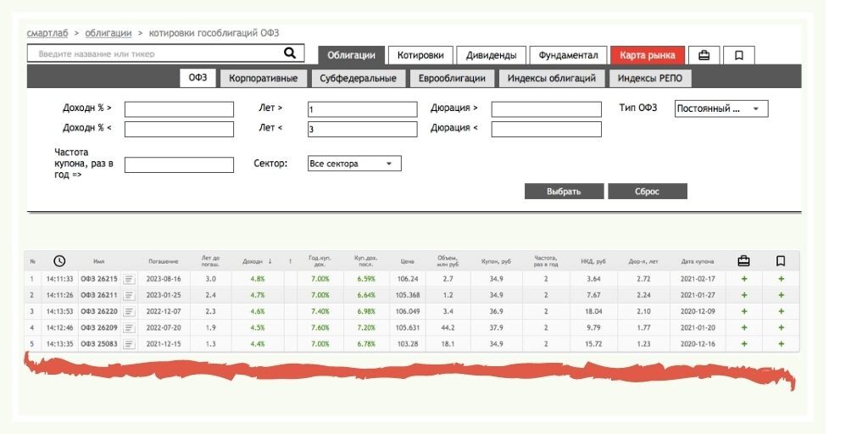Click the 'Доходн % >' input field
868x434 pixels.
[x=179, y=109]
